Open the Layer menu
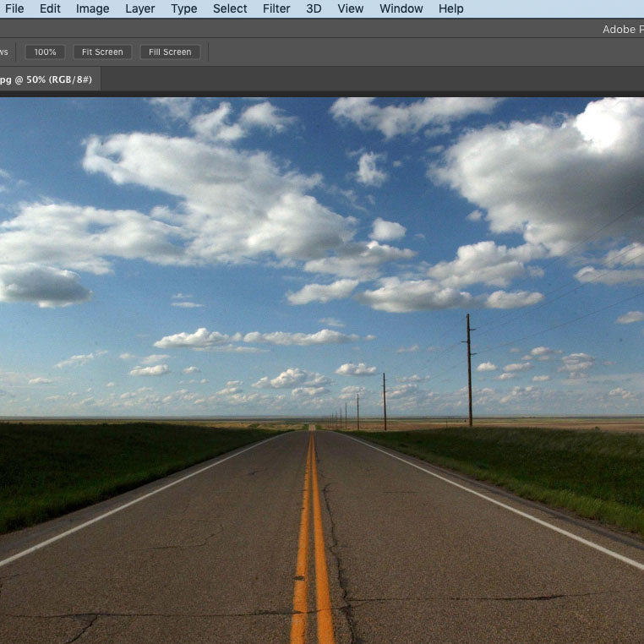 click(x=139, y=8)
